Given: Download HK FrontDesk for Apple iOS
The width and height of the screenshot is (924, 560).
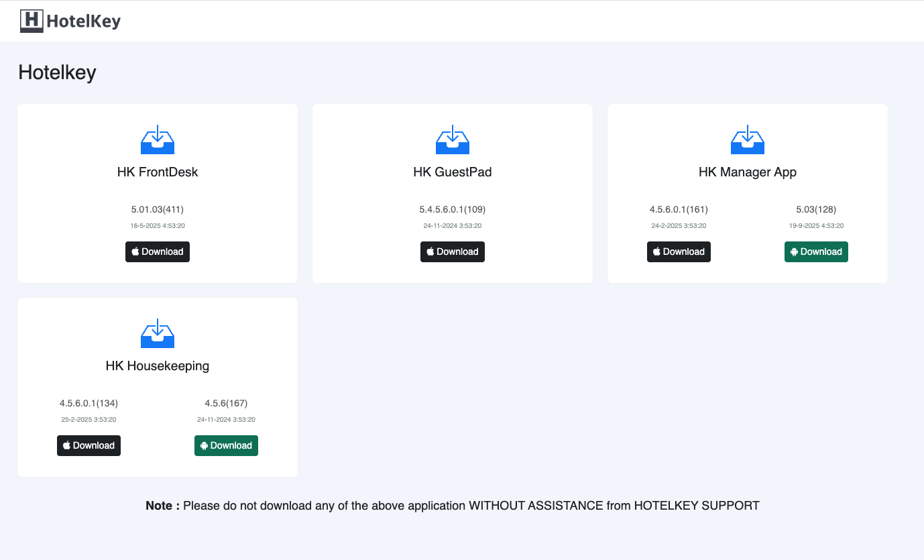Looking at the screenshot, I should click(x=158, y=251).
